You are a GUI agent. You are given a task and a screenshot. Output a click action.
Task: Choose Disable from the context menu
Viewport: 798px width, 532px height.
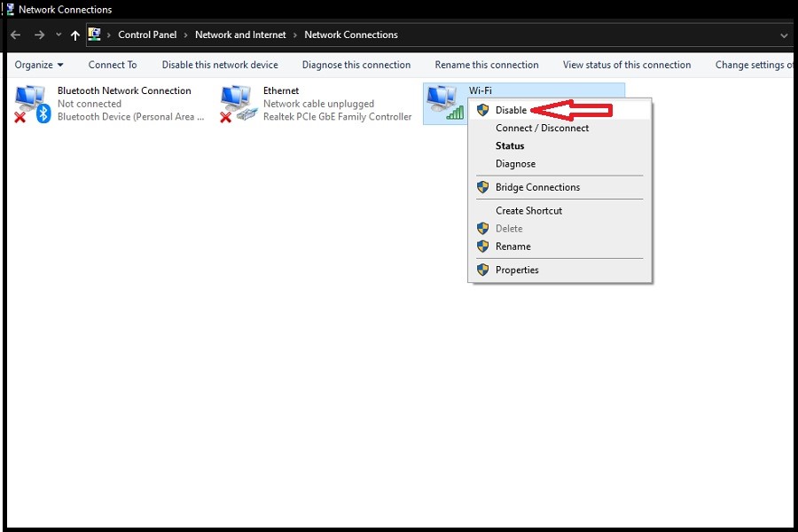coord(511,110)
